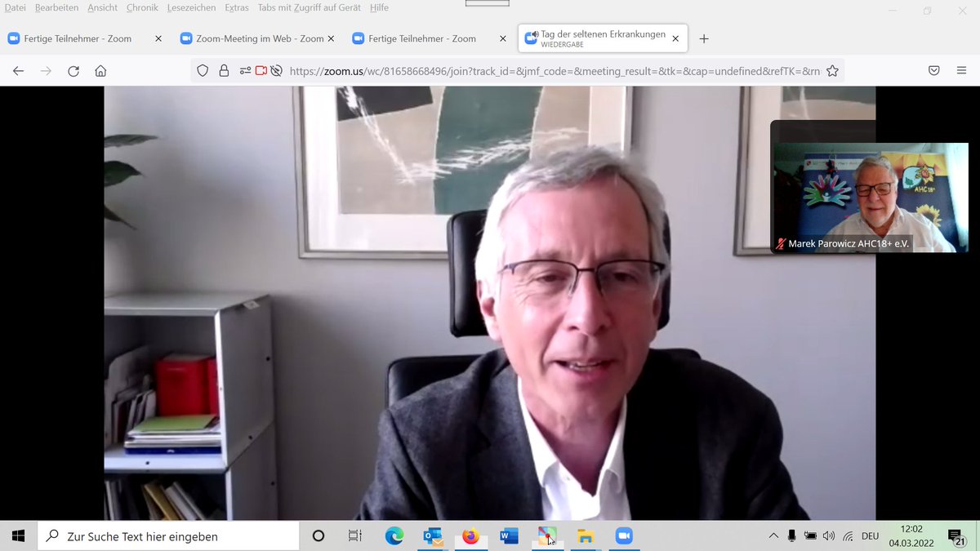Close the first Fertige Teilnehmer - Zoom tab

158,38
